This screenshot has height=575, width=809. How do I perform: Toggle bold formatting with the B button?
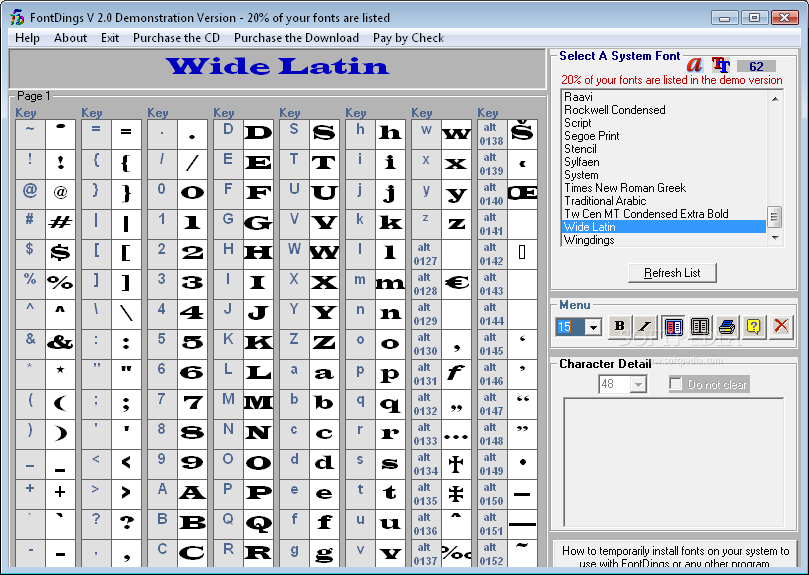620,326
